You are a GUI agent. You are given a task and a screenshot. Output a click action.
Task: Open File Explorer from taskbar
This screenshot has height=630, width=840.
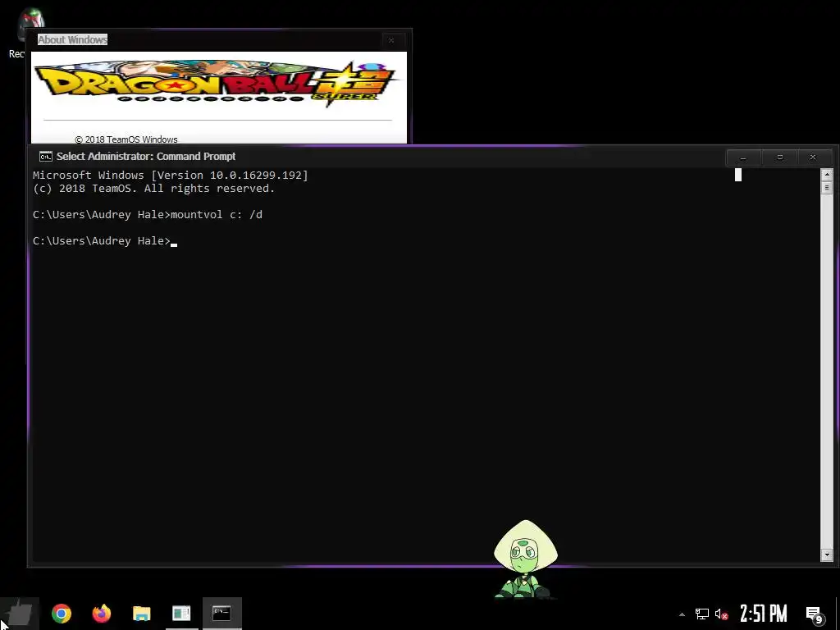(141, 614)
